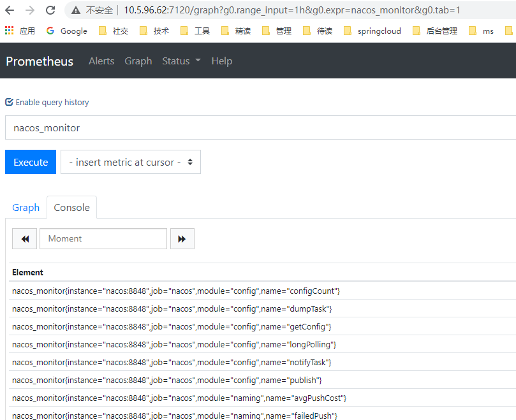Click the Prometheus brand link

click(x=40, y=61)
